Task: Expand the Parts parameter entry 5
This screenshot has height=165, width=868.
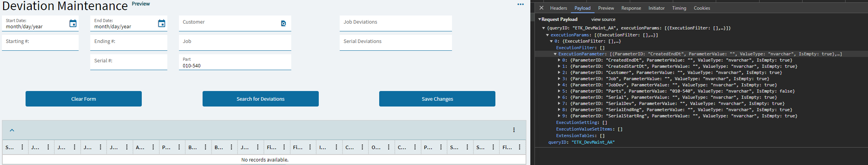Action: pyautogui.click(x=559, y=91)
